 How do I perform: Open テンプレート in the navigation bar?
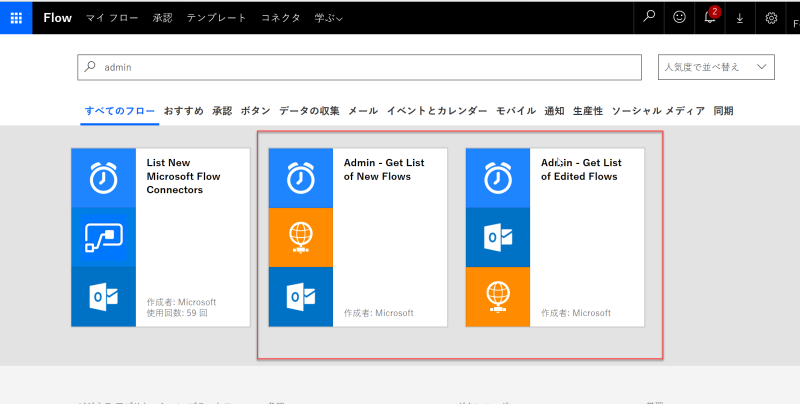[216, 18]
